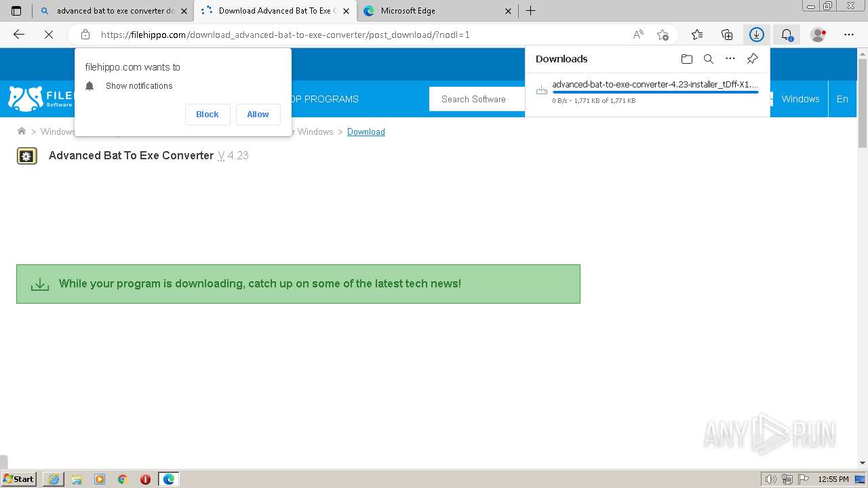Image resolution: width=868 pixels, height=488 pixels.
Task: Open Edge Settings and more menu
Action: click(x=849, y=35)
